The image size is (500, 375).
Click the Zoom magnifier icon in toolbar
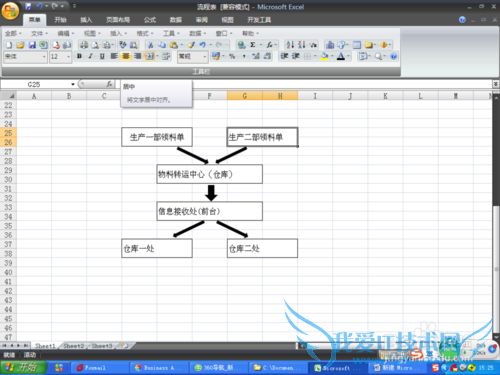click(378, 56)
